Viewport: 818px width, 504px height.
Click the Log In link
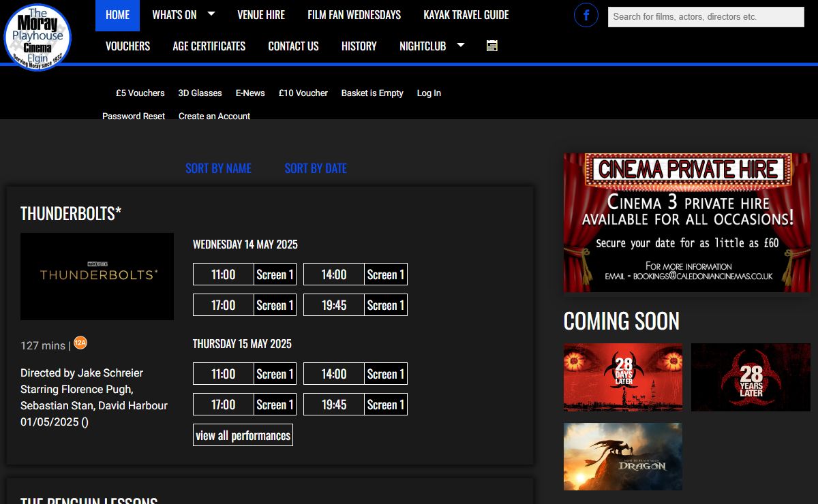pos(429,93)
